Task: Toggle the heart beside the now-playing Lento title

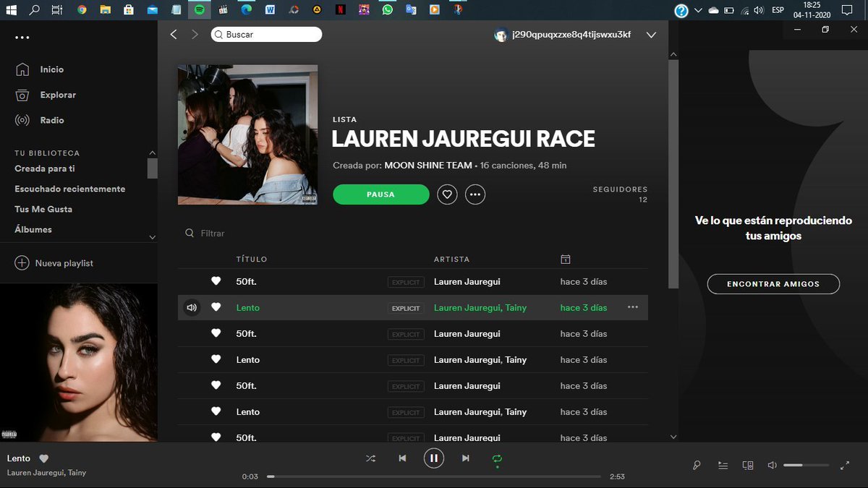Action: (43, 458)
